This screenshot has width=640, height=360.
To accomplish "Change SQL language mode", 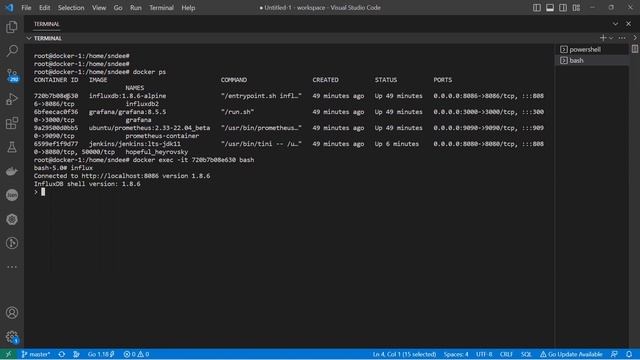I will point(526,354).
